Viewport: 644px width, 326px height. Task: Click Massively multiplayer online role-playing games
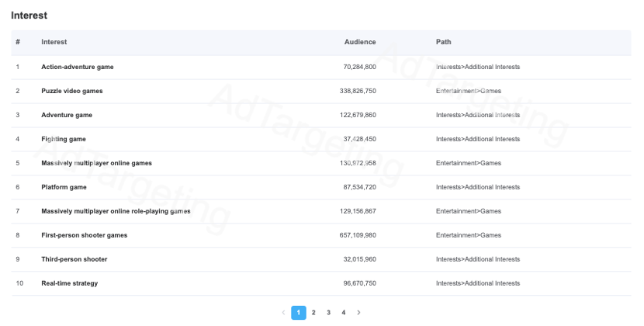click(x=116, y=211)
